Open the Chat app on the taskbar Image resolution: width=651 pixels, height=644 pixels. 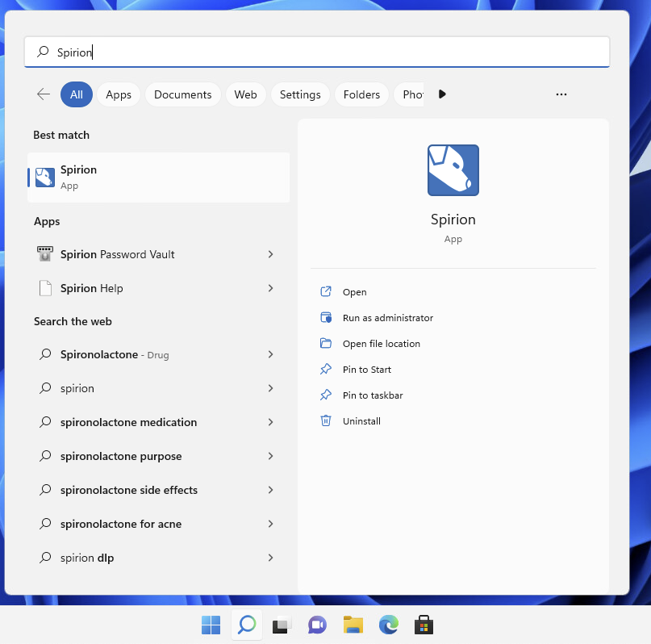[x=317, y=625]
